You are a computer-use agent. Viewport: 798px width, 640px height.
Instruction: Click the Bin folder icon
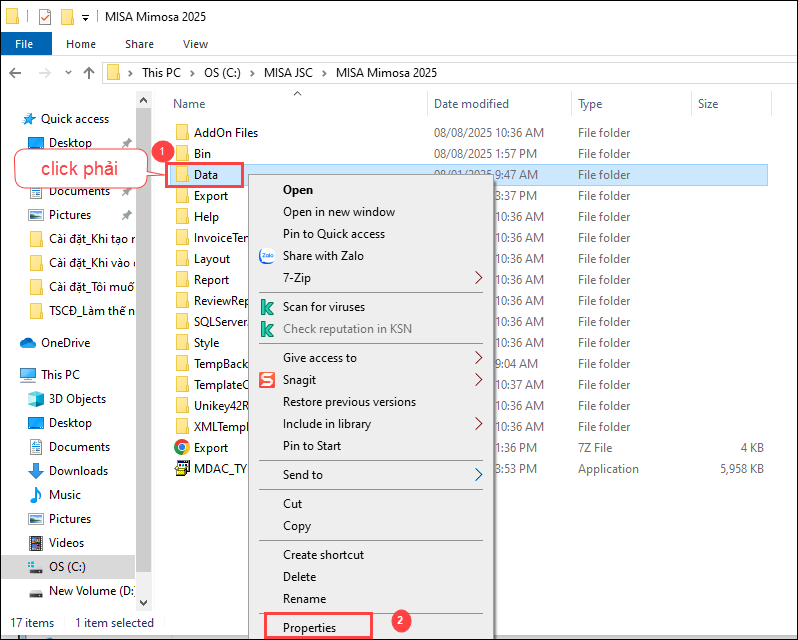click(182, 153)
